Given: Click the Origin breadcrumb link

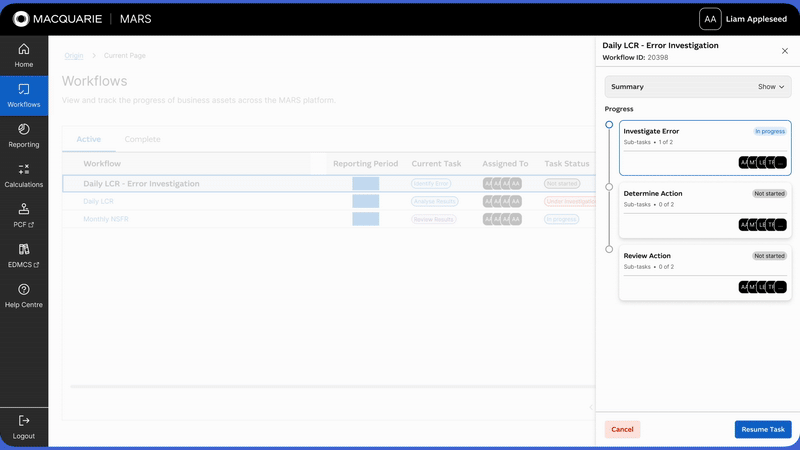Looking at the screenshot, I should (73, 56).
